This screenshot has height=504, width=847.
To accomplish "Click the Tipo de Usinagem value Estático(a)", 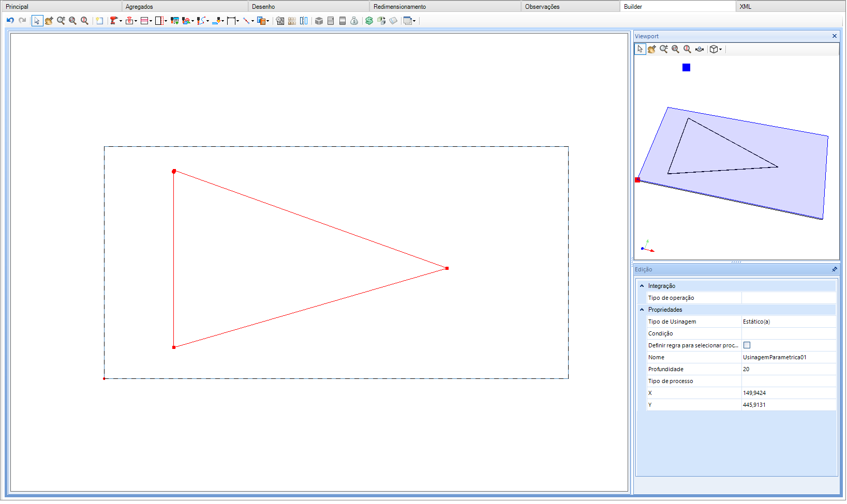I will pos(789,322).
